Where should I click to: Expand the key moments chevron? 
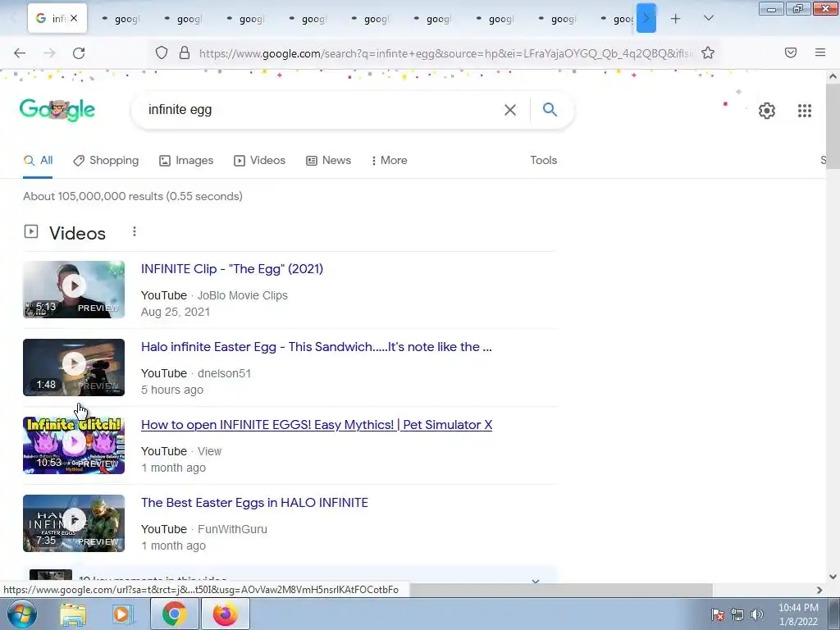click(x=535, y=580)
